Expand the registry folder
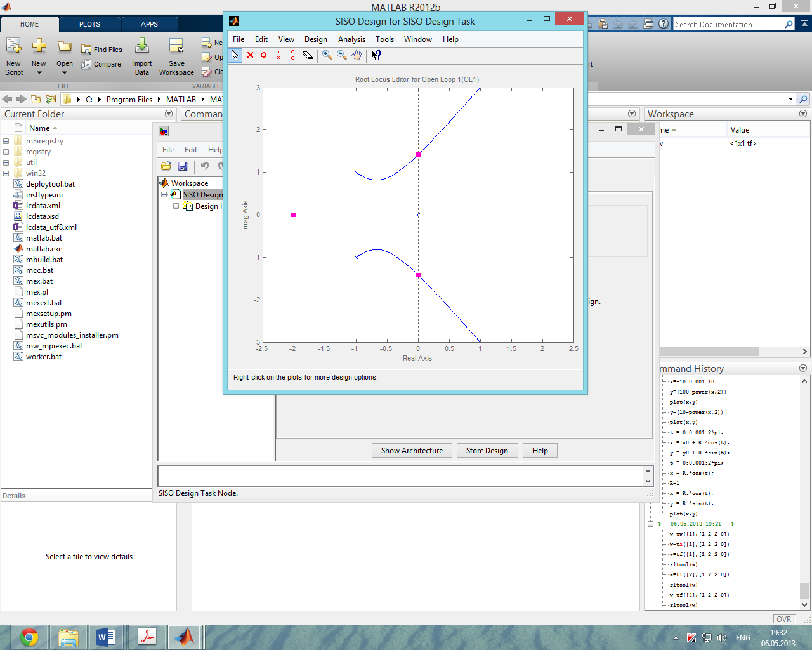 click(6, 152)
